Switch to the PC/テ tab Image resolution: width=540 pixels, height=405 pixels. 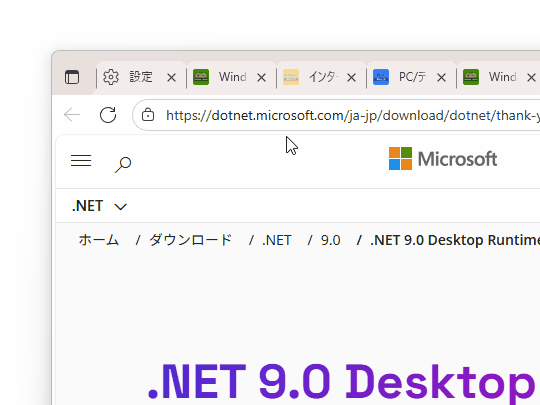pos(412,77)
